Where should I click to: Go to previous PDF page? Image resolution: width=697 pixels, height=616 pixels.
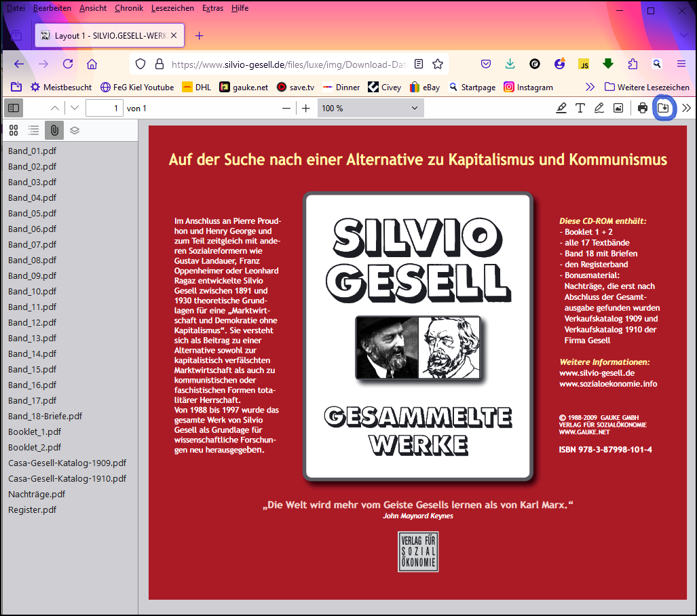point(55,108)
